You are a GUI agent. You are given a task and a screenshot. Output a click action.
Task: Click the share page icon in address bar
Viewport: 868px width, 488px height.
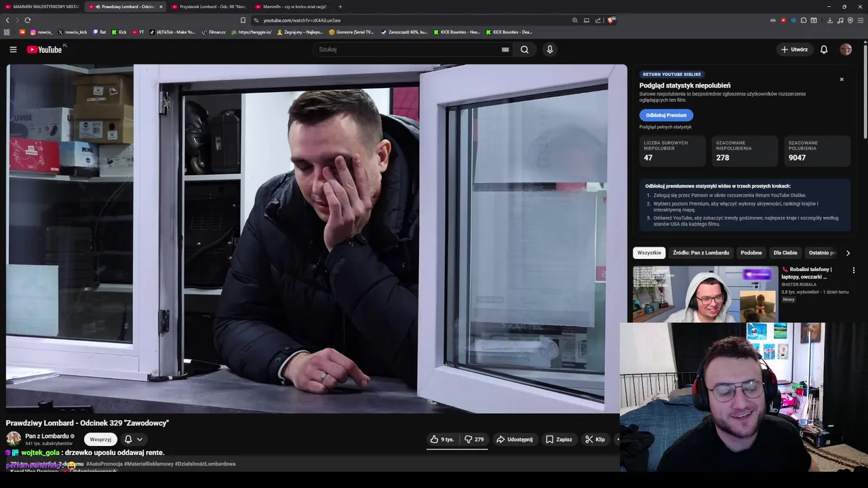click(x=598, y=20)
